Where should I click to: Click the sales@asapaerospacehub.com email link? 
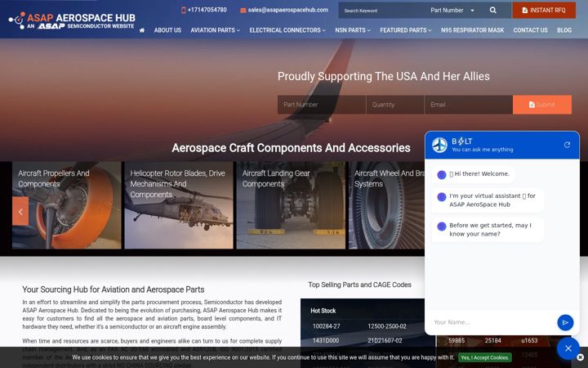point(288,10)
